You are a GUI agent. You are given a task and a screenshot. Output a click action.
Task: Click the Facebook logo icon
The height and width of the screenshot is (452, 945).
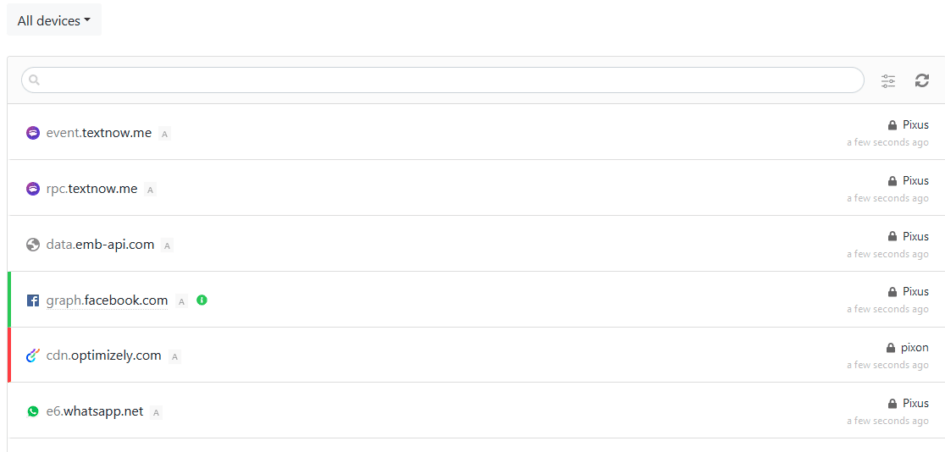click(33, 301)
